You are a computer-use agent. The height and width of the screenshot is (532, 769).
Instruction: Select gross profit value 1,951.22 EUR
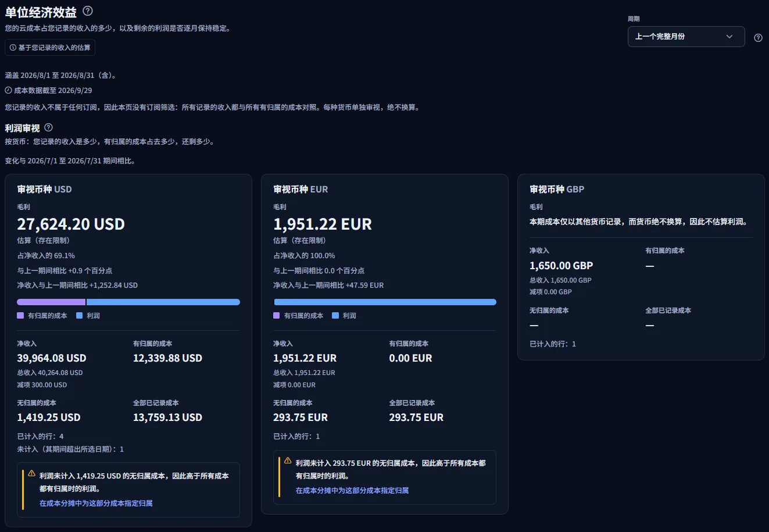click(323, 224)
